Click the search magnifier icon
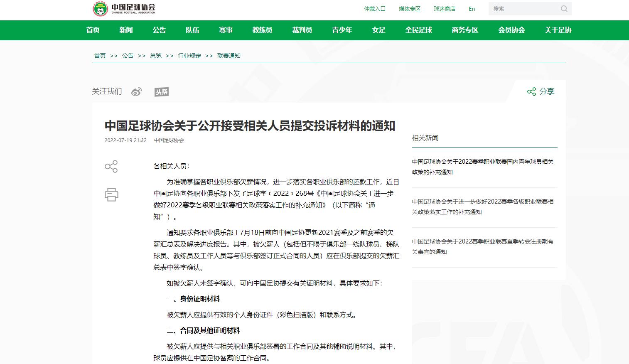Viewport: 629px width, 364px height. point(564,8)
